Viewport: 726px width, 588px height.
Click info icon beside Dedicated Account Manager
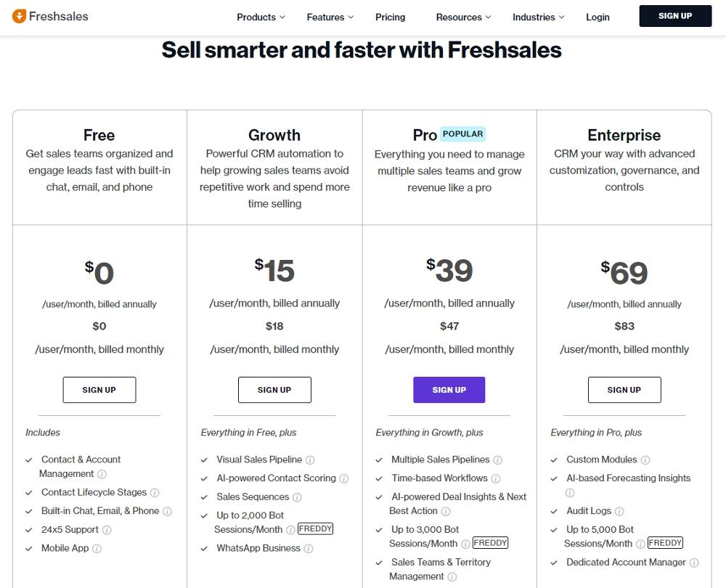[694, 563]
